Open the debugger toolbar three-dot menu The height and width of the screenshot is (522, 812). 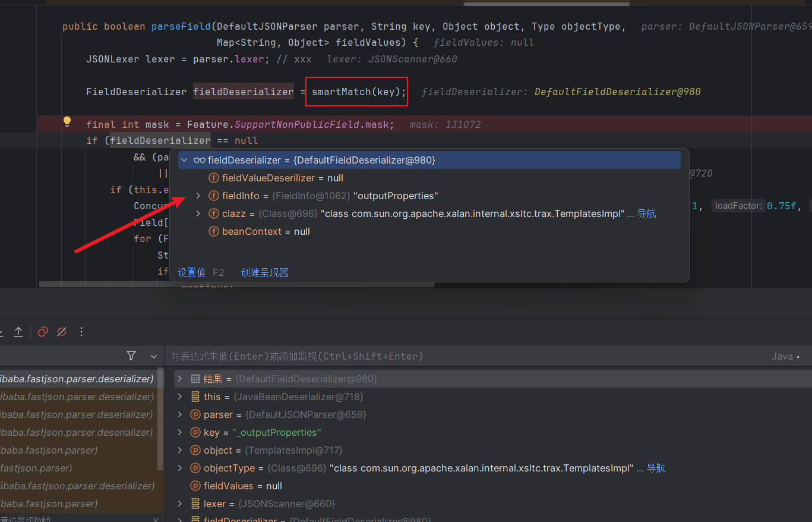click(x=81, y=332)
